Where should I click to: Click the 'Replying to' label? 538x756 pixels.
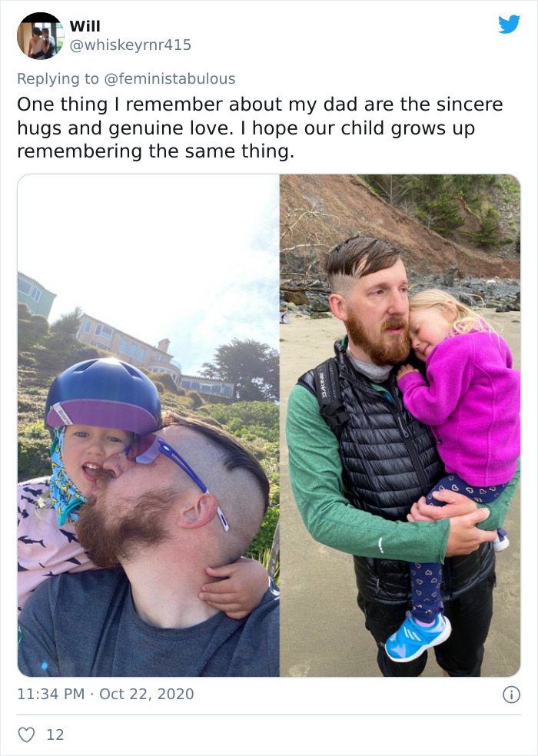click(x=58, y=78)
